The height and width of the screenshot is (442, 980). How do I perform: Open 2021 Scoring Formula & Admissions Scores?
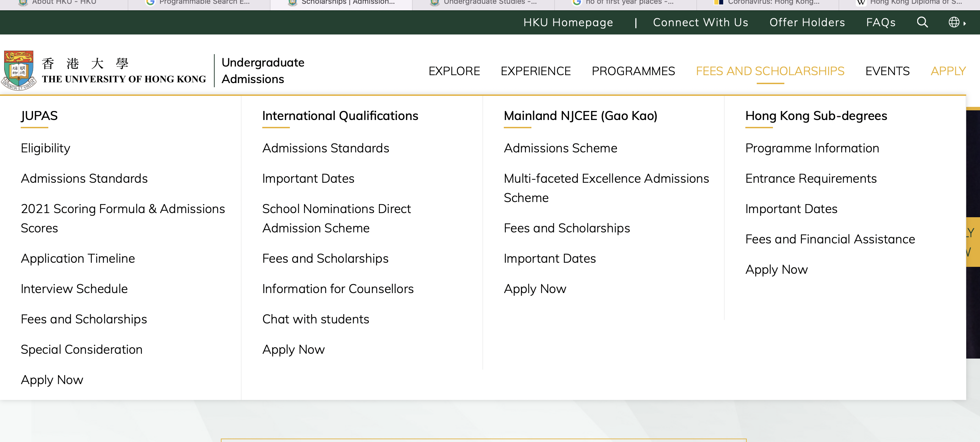[123, 218]
